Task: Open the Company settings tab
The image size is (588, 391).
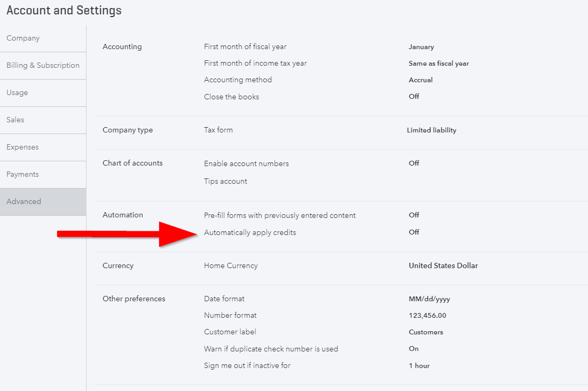Action: pyautogui.click(x=43, y=38)
